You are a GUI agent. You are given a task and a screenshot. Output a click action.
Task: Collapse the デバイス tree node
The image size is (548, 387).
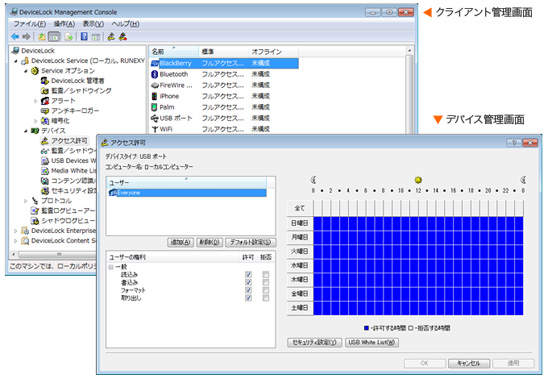(26, 131)
